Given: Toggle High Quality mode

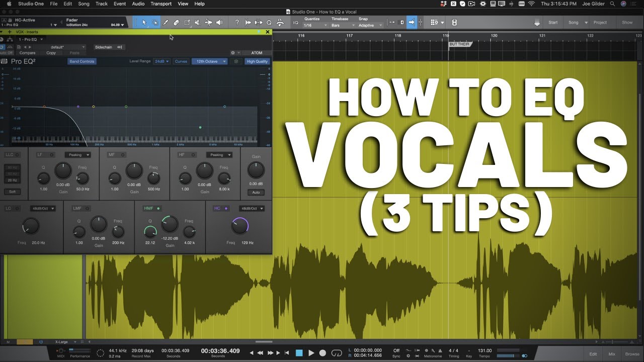Looking at the screenshot, I should pyautogui.click(x=257, y=61).
